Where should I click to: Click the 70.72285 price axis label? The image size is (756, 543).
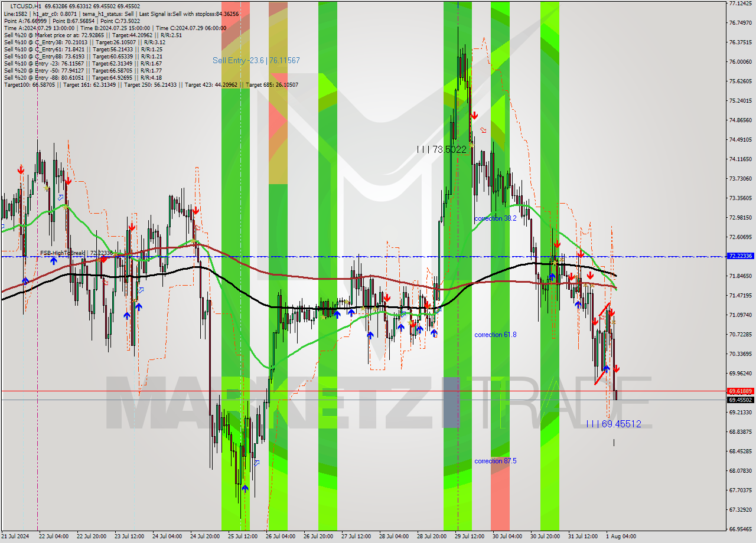(741, 335)
